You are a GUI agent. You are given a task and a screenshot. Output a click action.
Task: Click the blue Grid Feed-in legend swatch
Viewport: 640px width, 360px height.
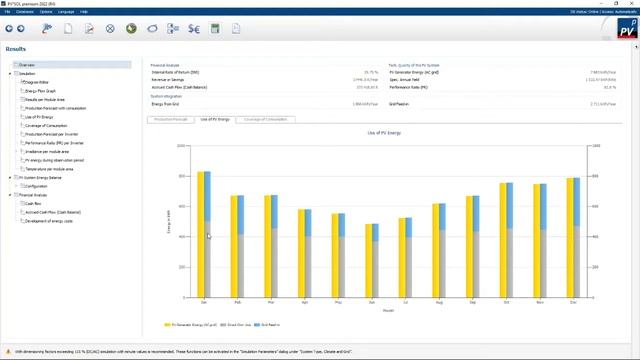point(257,325)
